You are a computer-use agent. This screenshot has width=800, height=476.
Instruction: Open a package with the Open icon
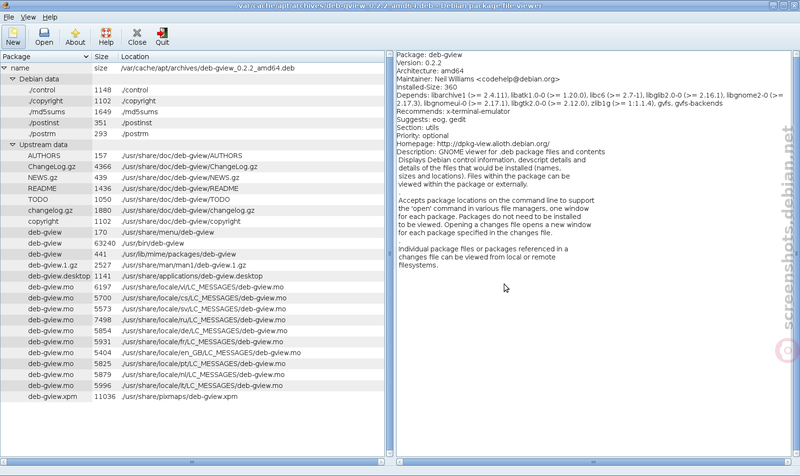(44, 37)
